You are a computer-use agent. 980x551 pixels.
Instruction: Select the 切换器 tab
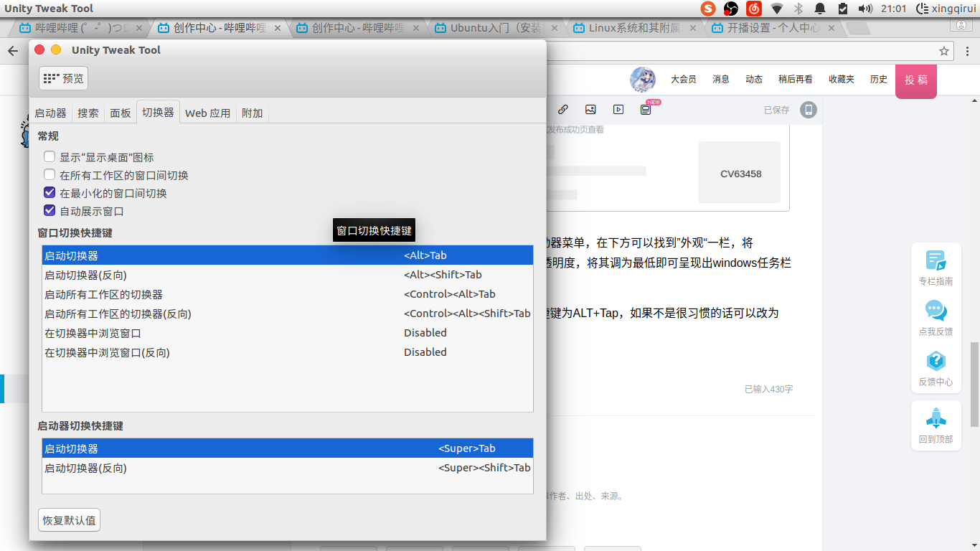158,112
